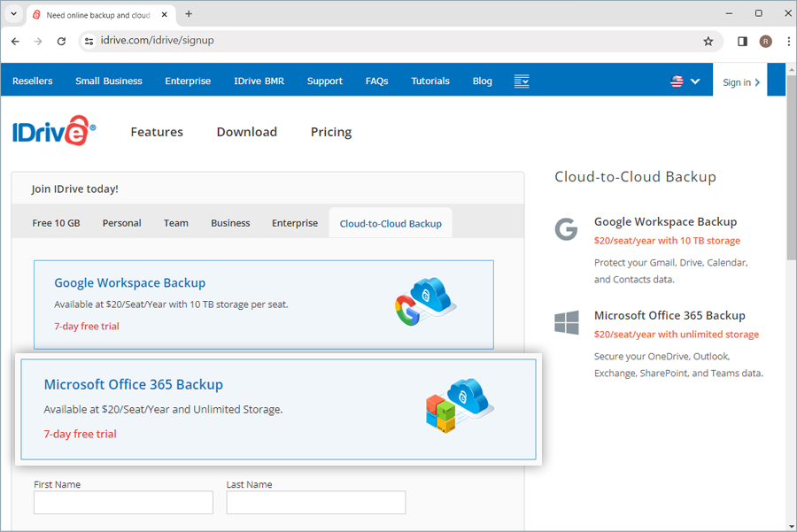
Task: Open the browser side panel icon
Action: pyautogui.click(x=743, y=41)
